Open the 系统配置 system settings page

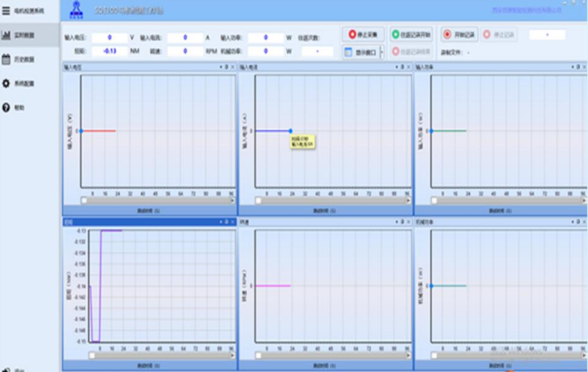coord(29,83)
